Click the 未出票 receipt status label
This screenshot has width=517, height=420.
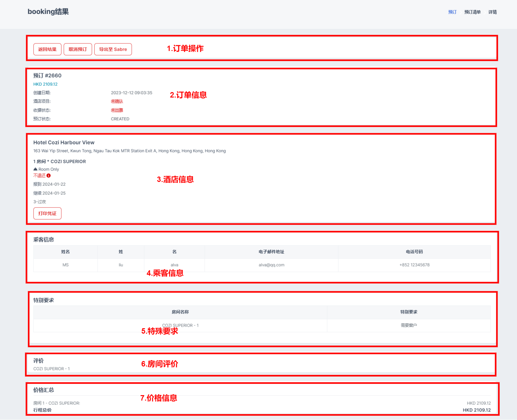tap(117, 110)
